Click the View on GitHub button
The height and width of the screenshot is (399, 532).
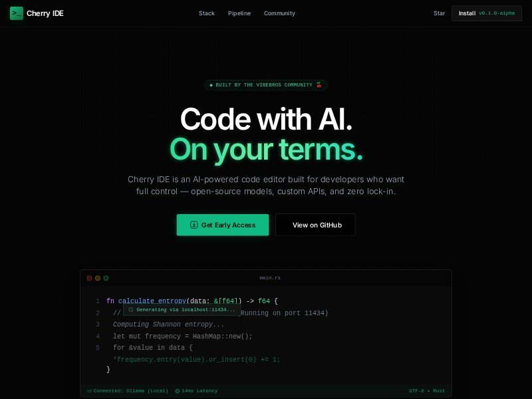[315, 225]
